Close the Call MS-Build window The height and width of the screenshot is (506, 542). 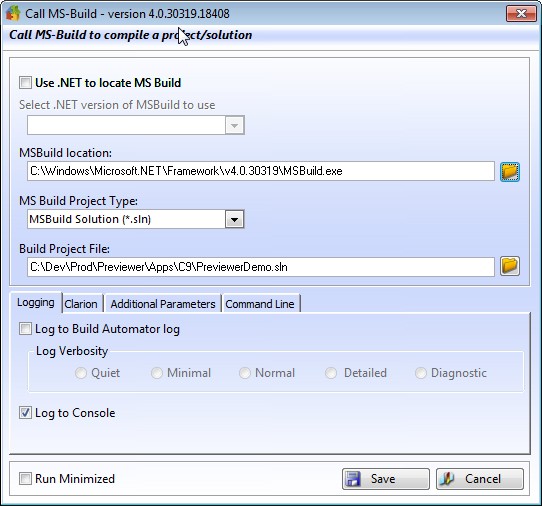tap(521, 13)
